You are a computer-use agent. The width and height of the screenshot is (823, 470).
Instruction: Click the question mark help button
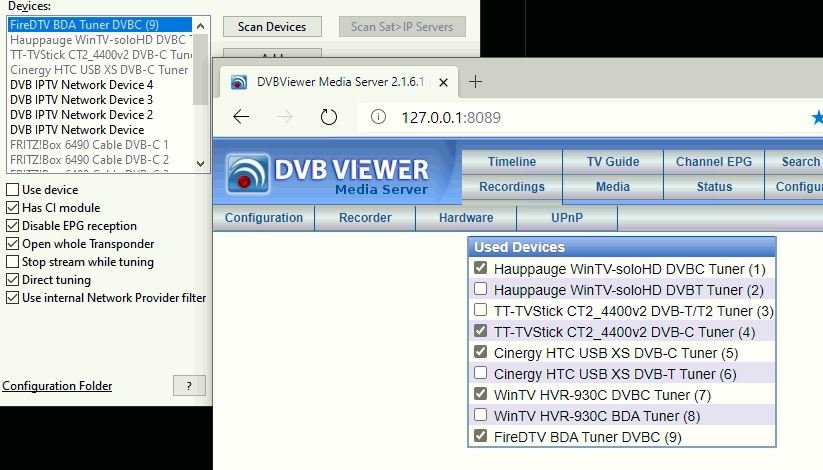189,386
